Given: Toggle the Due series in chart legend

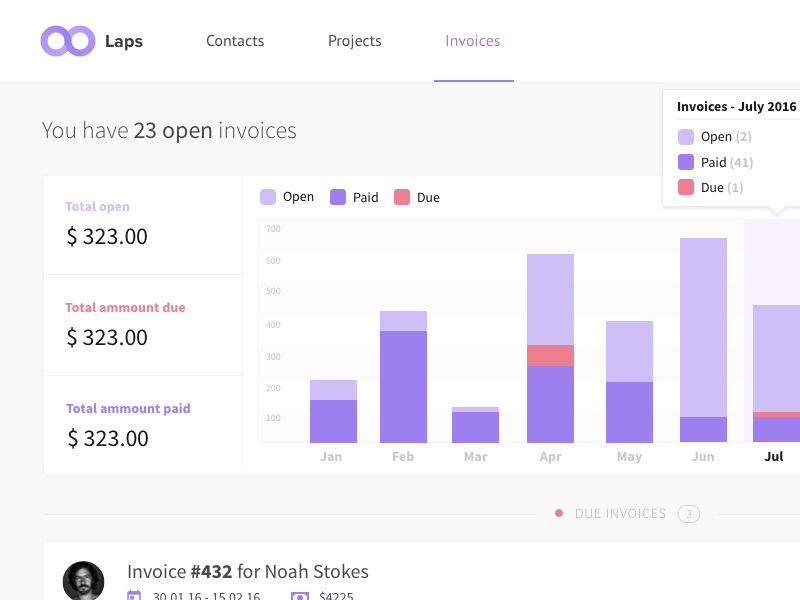Looking at the screenshot, I should click(x=417, y=197).
